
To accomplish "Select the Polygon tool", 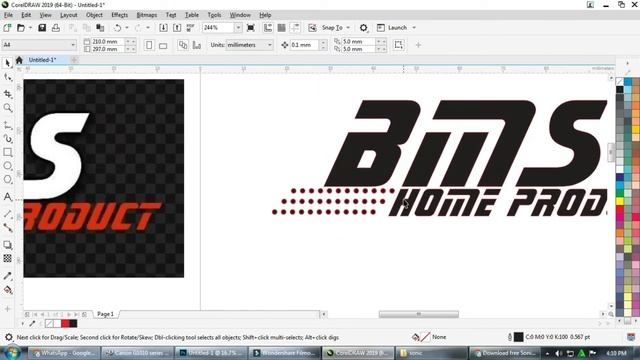I will (7, 179).
